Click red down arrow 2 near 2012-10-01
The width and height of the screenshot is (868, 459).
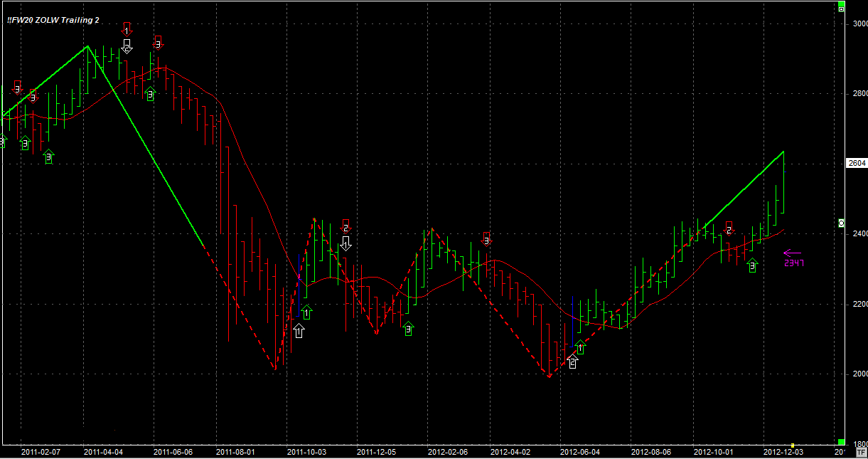click(x=729, y=228)
